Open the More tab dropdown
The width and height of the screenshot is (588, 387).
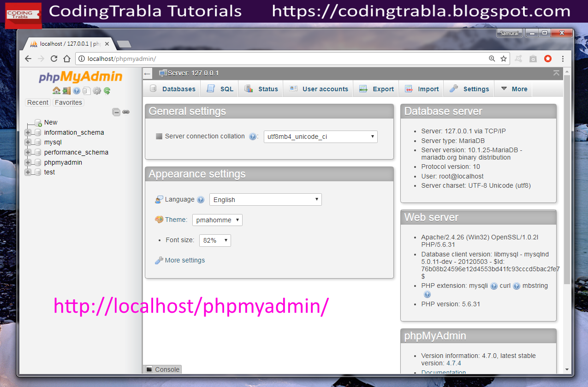click(514, 89)
